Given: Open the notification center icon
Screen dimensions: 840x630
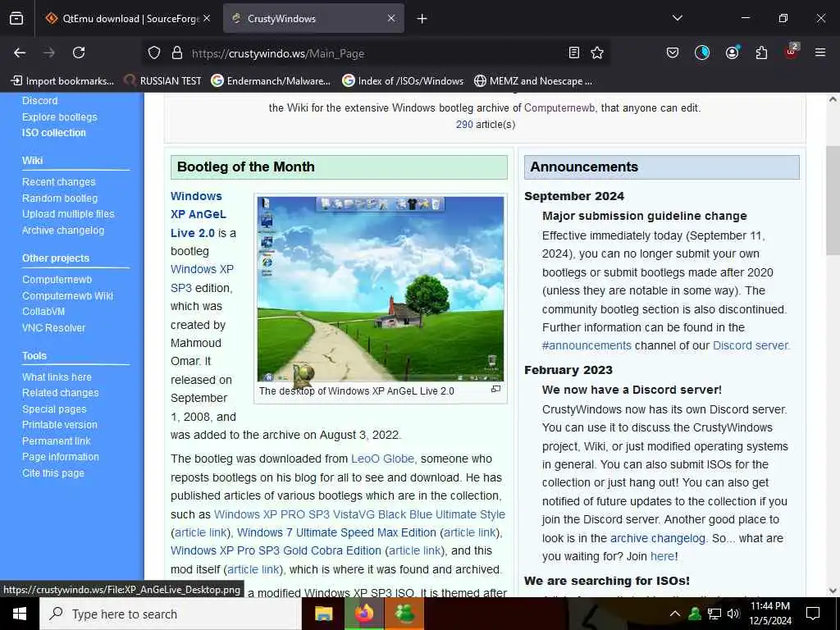Looking at the screenshot, I should [x=813, y=614].
